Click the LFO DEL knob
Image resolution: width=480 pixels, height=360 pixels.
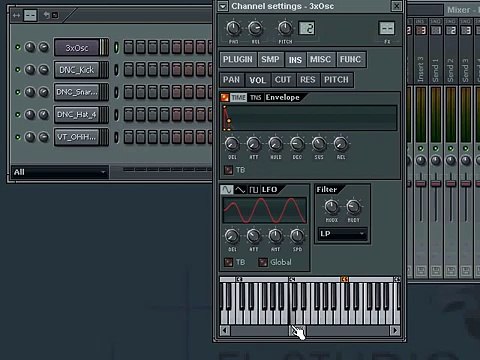(x=232, y=236)
